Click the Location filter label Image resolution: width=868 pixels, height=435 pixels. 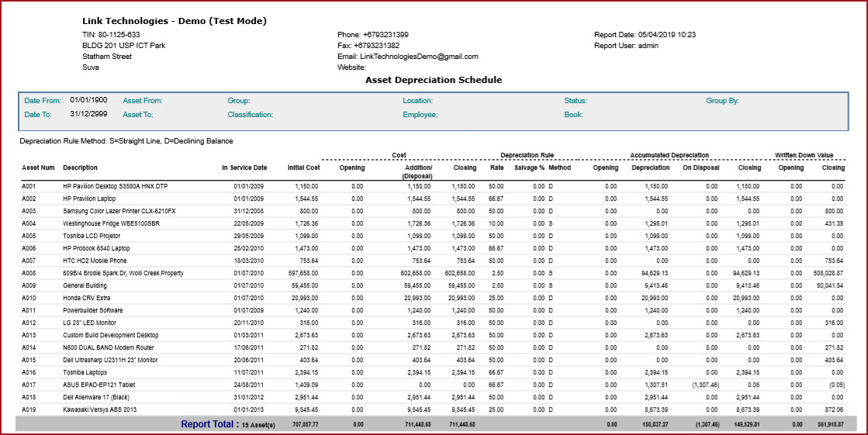[x=417, y=101]
